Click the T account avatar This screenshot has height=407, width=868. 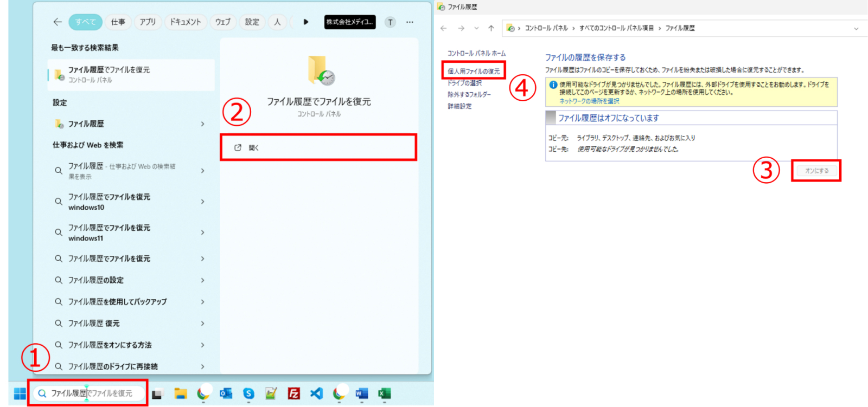coord(390,22)
